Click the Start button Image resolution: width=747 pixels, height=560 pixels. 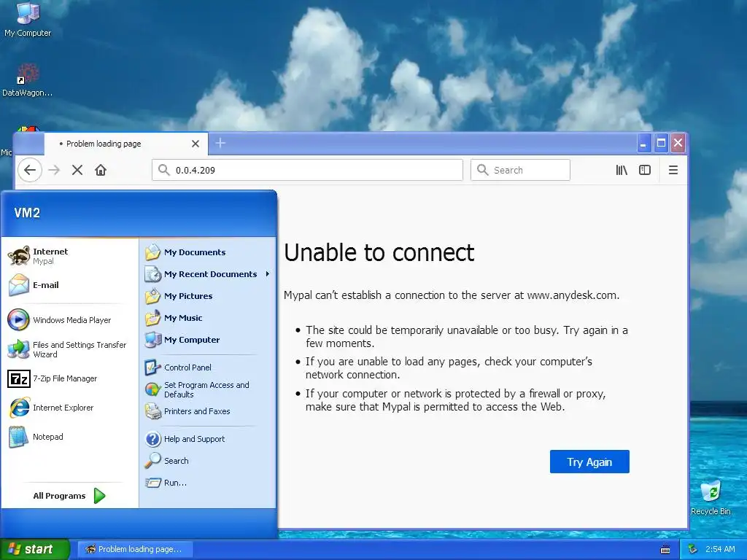[x=34, y=549]
